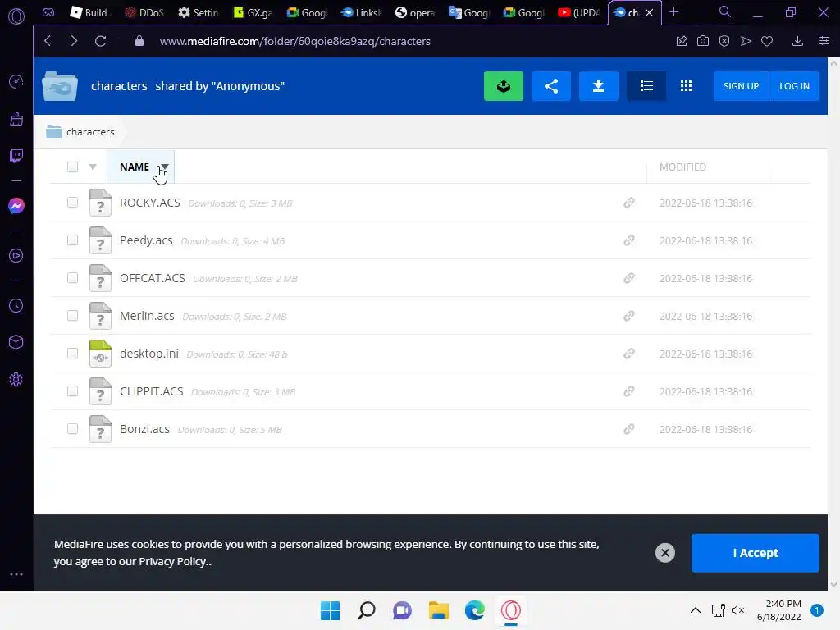
Task: Open the Twitch sidebar panel
Action: click(16, 156)
